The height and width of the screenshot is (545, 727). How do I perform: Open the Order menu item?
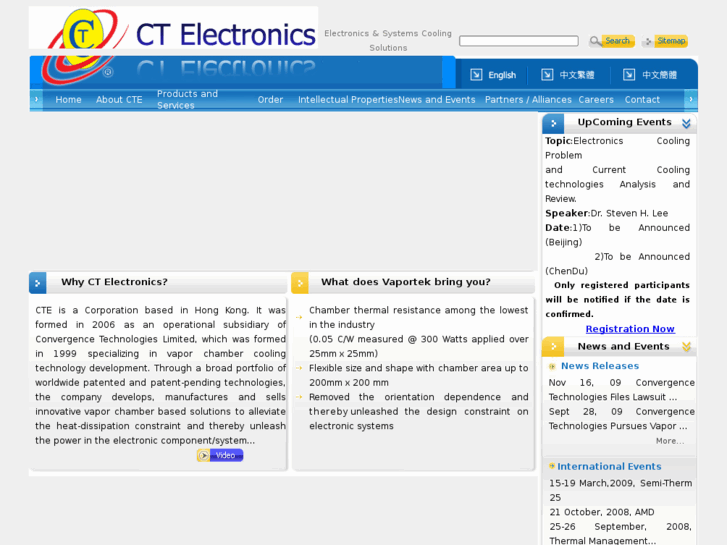(270, 100)
